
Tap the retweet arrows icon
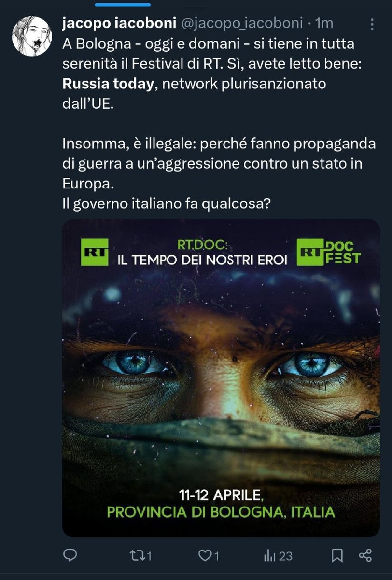pos(139,556)
